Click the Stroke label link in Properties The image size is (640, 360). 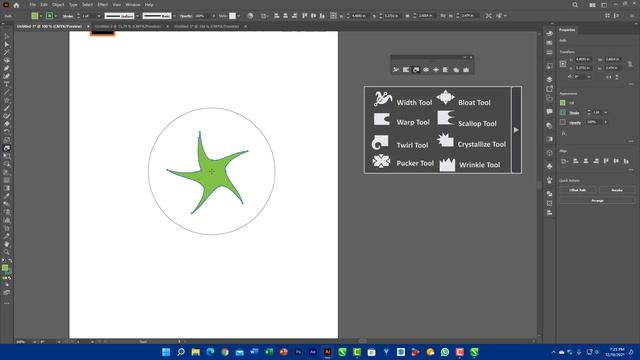coord(574,113)
